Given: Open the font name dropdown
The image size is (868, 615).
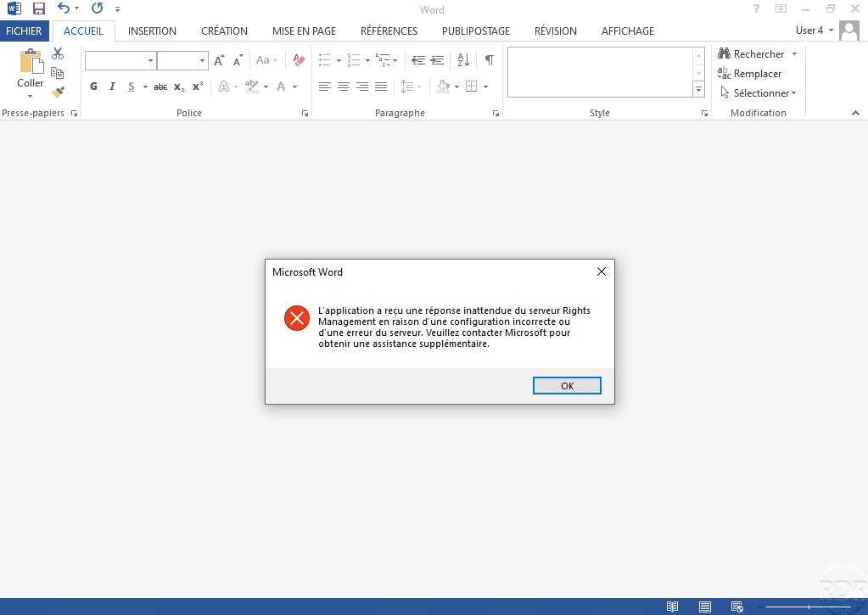Looking at the screenshot, I should (x=150, y=60).
